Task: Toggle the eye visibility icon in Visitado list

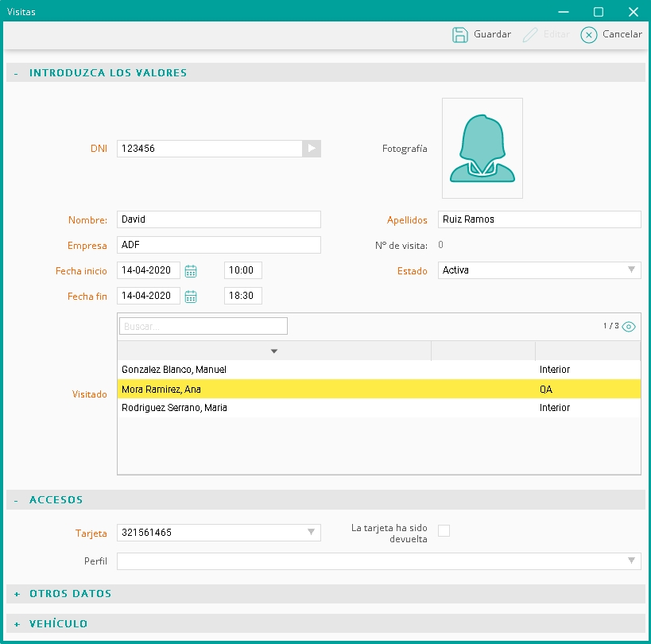Action: pos(629,327)
